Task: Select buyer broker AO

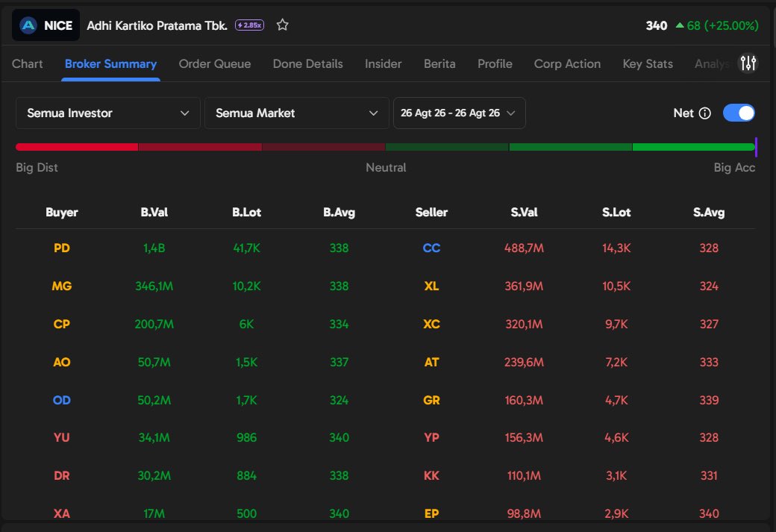Action: (x=62, y=363)
